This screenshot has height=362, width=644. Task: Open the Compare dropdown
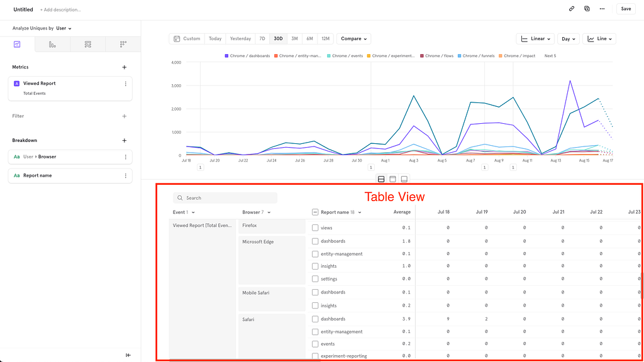pos(353,38)
